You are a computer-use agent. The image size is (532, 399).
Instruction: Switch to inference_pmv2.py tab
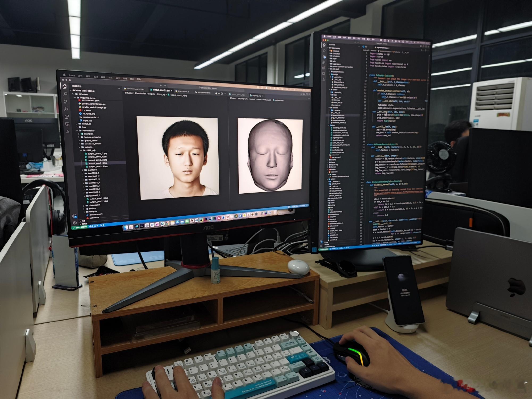134,89
